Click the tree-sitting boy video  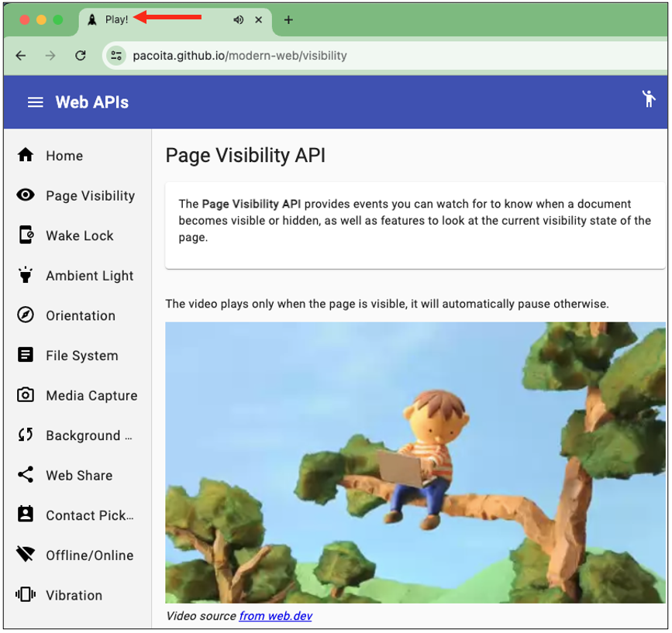415,463
